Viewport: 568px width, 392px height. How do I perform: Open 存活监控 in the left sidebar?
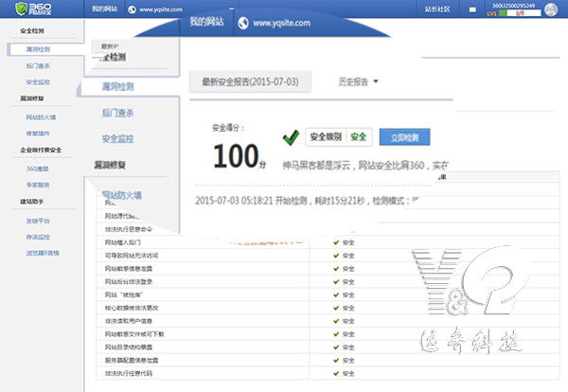pyautogui.click(x=38, y=238)
